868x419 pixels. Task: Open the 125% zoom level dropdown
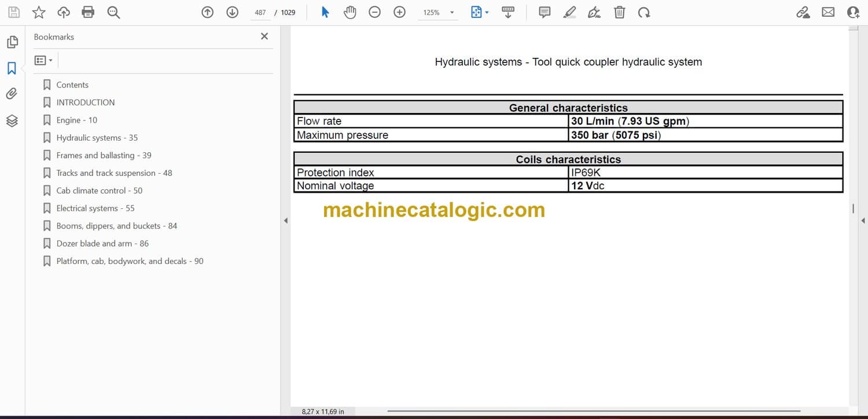tap(452, 13)
